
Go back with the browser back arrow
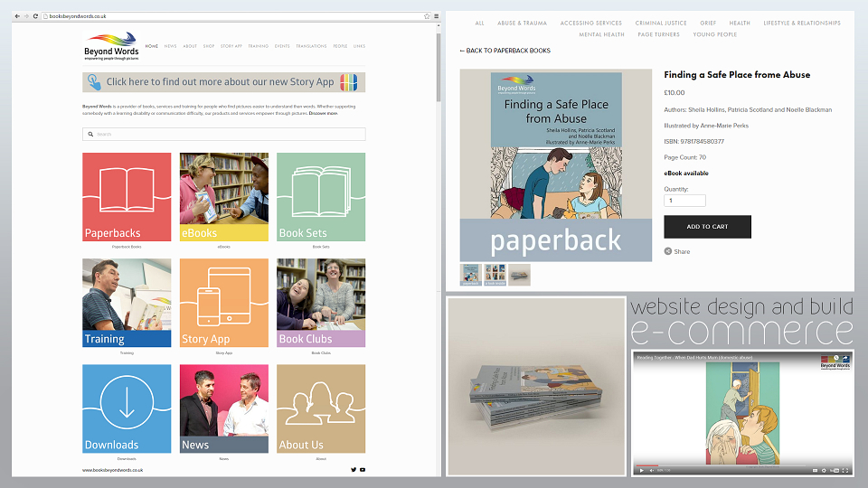(17, 16)
